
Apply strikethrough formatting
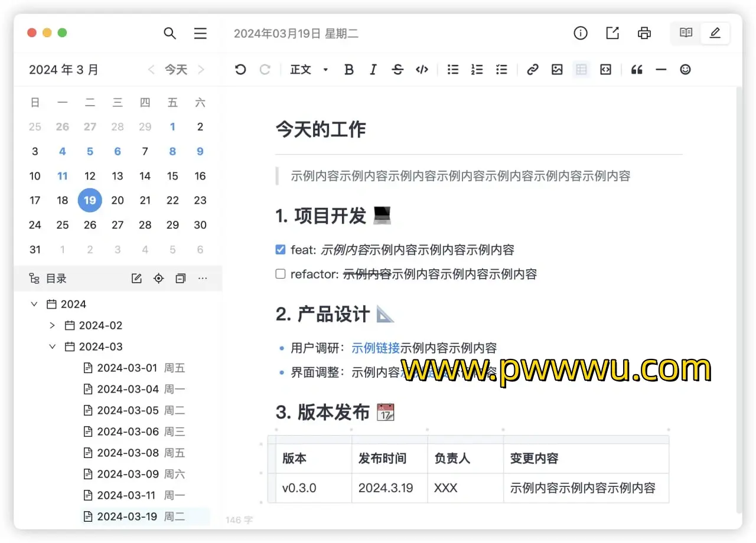point(397,70)
